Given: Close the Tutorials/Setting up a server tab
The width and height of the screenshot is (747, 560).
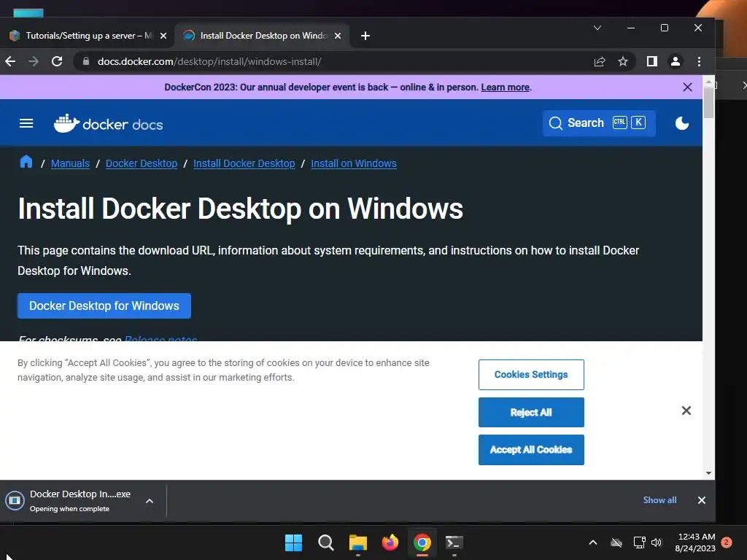Looking at the screenshot, I should (163, 36).
